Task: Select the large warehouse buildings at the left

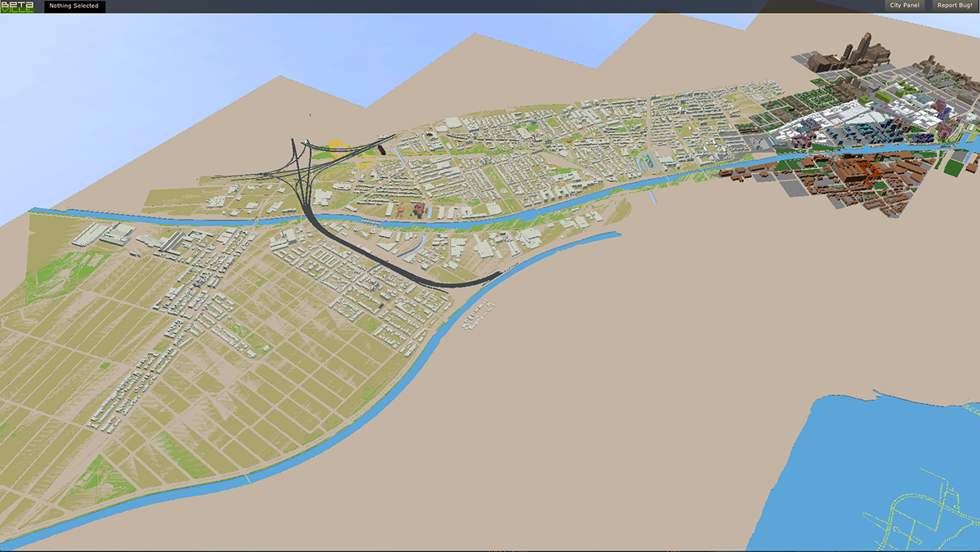Action: pyautogui.click(x=110, y=236)
